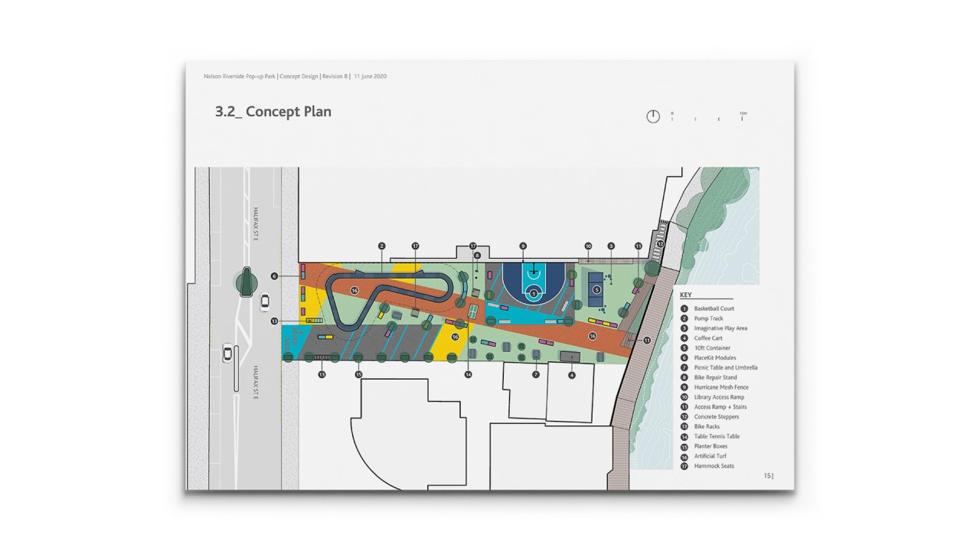Click marker 6 beside the PlaceKit modules

[x=273, y=275]
